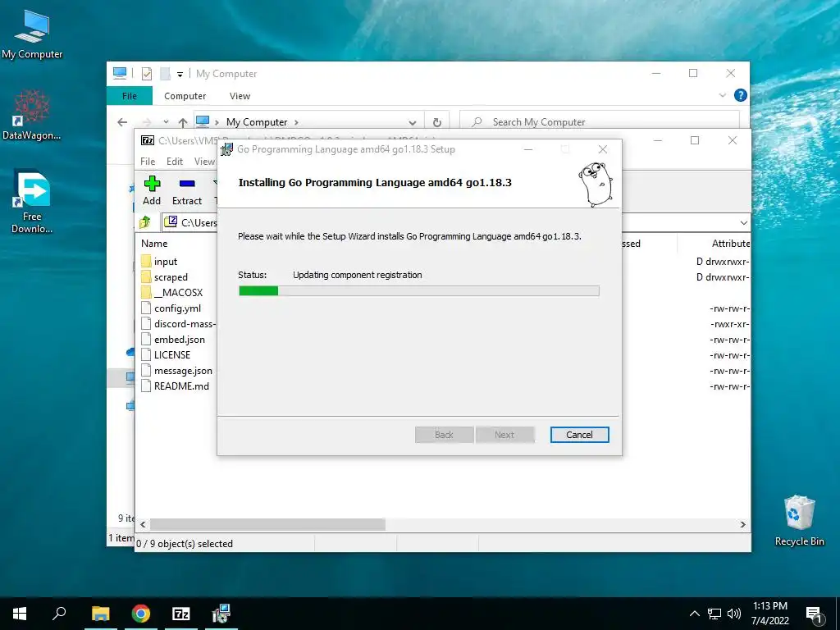
Task: Sort by Name column header
Action: (x=154, y=243)
